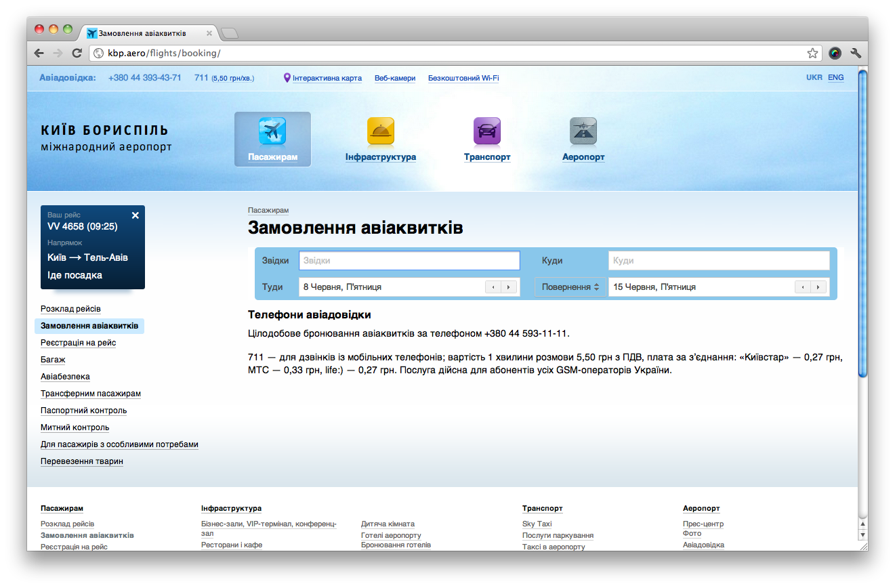Open the Веб-камери link
This screenshot has width=895, height=588.
pos(395,78)
